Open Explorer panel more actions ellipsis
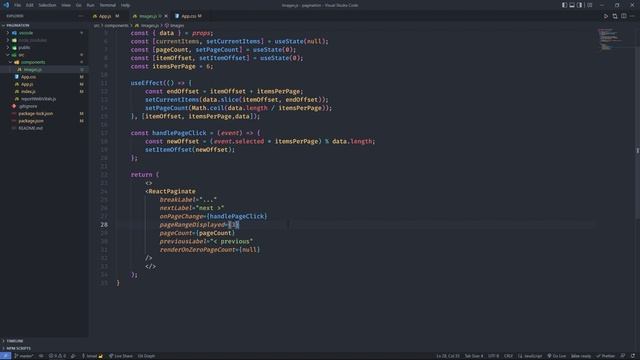 81,16
